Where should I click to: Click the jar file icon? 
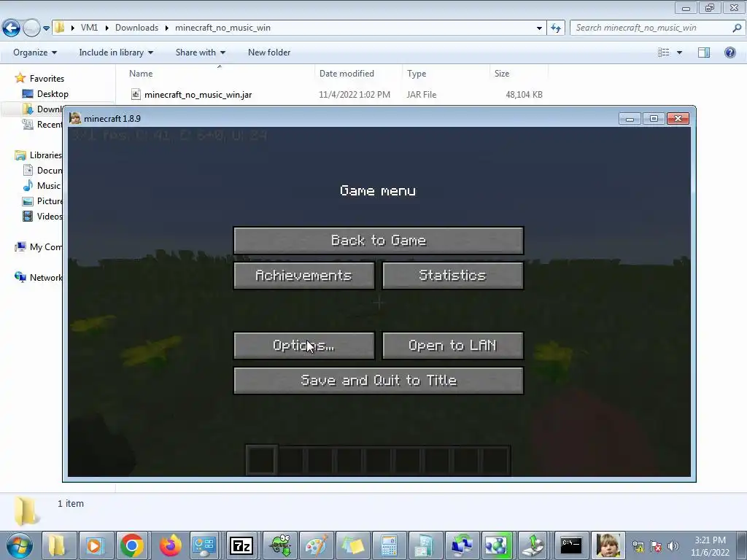click(x=136, y=94)
